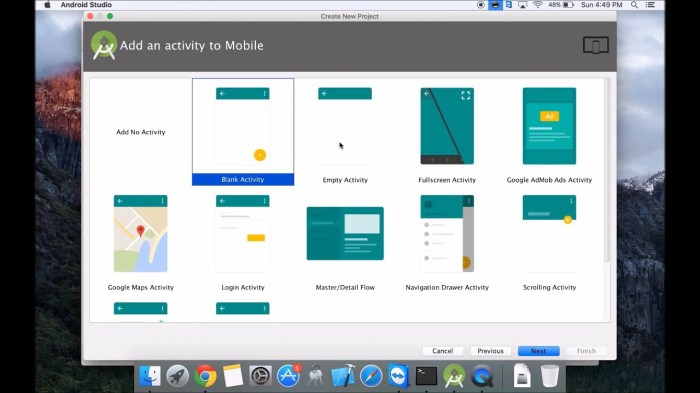Open TeamViewer from the Dock

pyautogui.click(x=398, y=376)
